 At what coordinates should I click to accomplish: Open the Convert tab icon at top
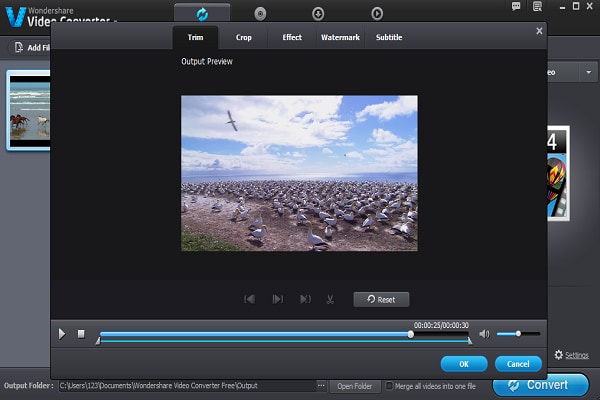[x=202, y=14]
